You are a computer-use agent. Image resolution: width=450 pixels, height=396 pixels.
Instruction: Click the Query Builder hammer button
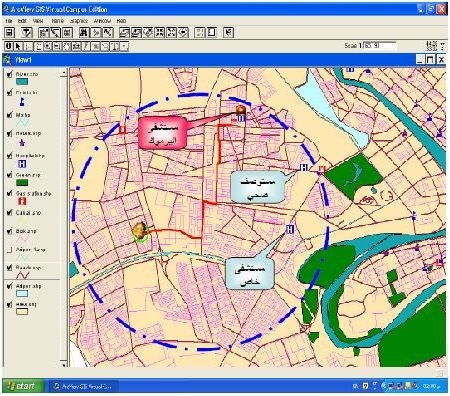click(107, 32)
